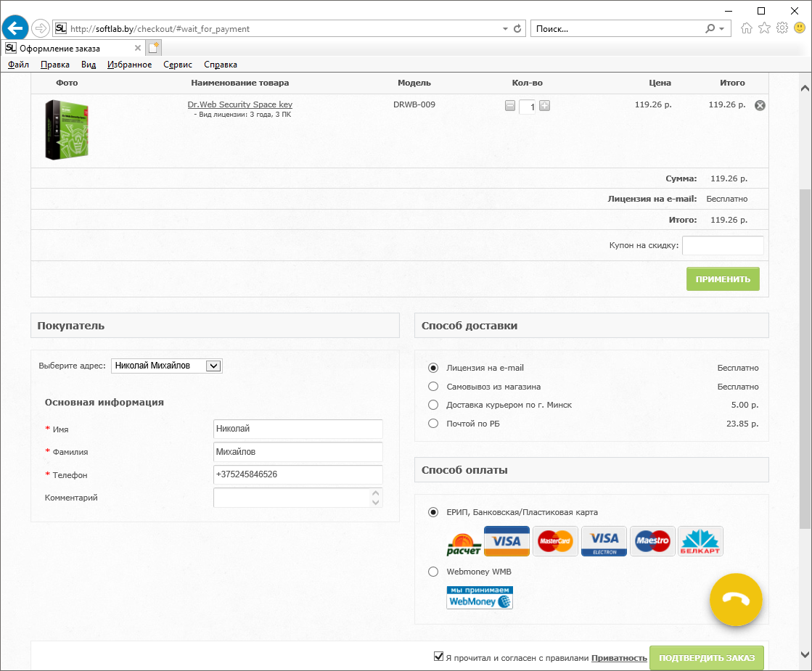Click the Dr.Web product box thumbnail
This screenshot has height=671, width=812.
[67, 130]
